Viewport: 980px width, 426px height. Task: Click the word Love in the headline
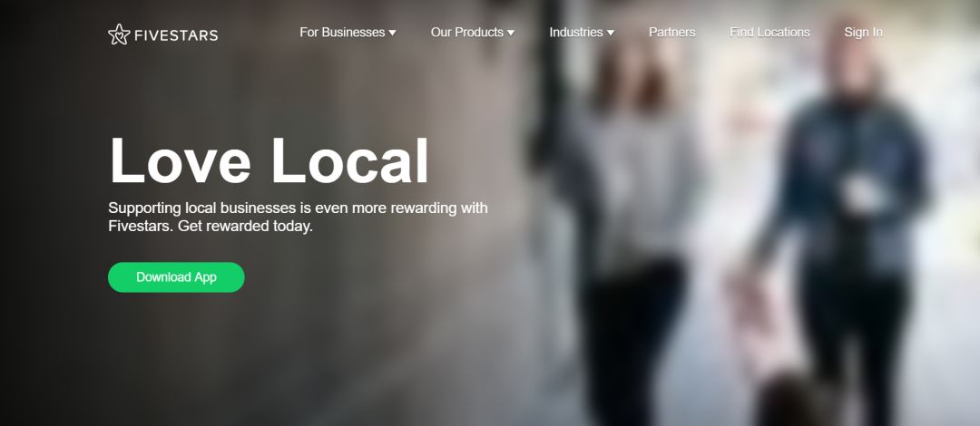point(180,160)
